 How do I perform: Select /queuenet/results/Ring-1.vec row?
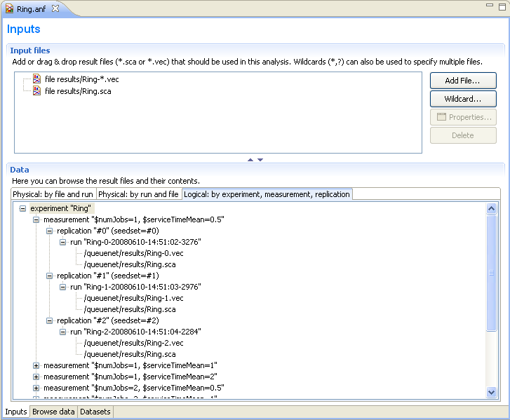click(x=134, y=298)
